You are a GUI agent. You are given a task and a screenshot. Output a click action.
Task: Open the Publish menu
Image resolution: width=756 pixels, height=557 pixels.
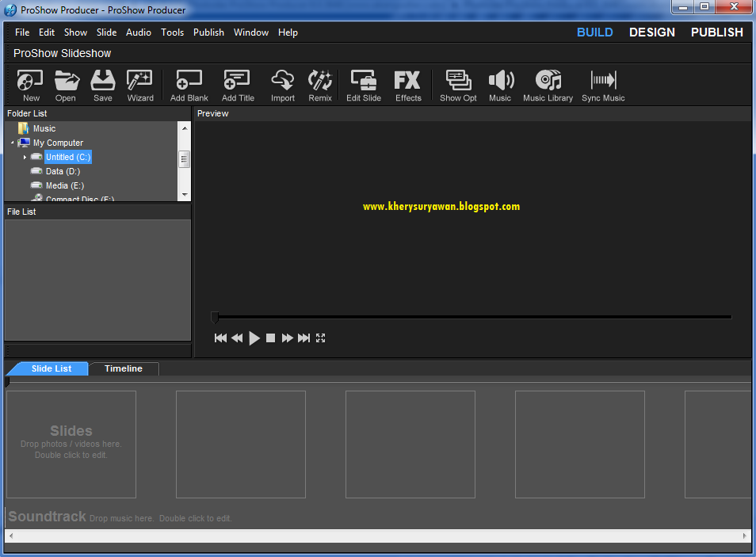point(208,32)
